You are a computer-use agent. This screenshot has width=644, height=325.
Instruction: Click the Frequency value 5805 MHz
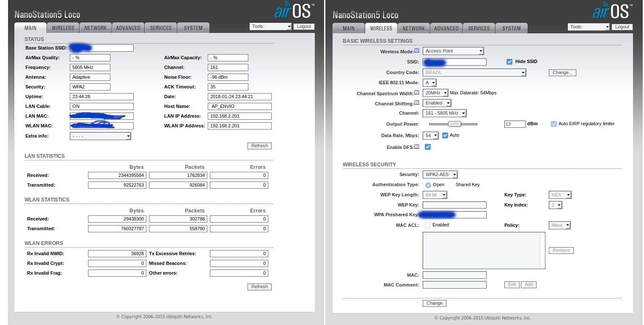(90, 68)
